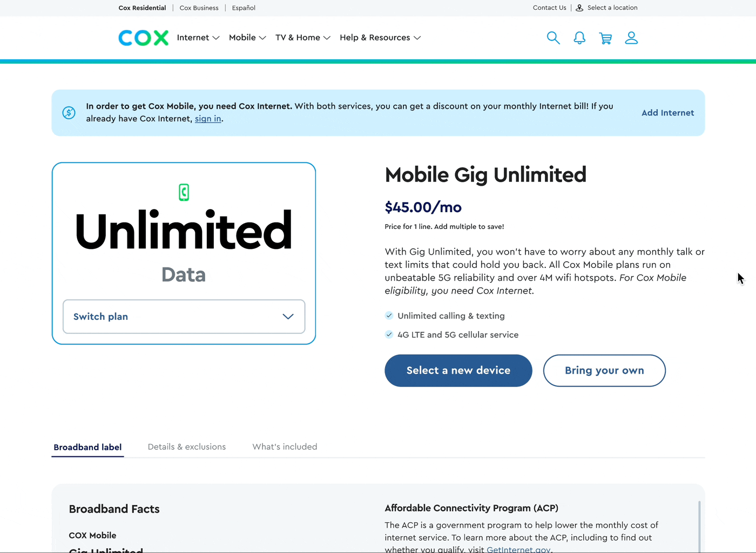The width and height of the screenshot is (756, 553).
Task: Open the shopping cart icon
Action: click(x=605, y=38)
